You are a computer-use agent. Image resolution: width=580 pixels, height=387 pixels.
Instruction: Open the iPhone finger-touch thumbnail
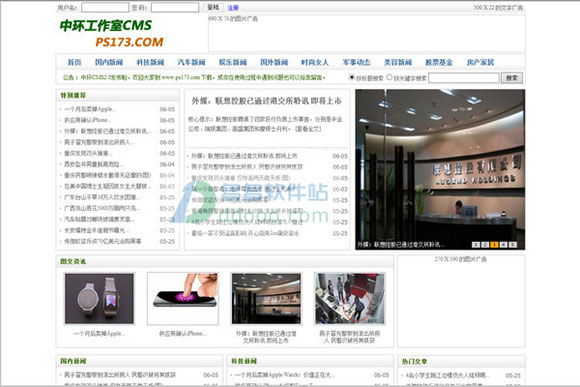point(183,299)
